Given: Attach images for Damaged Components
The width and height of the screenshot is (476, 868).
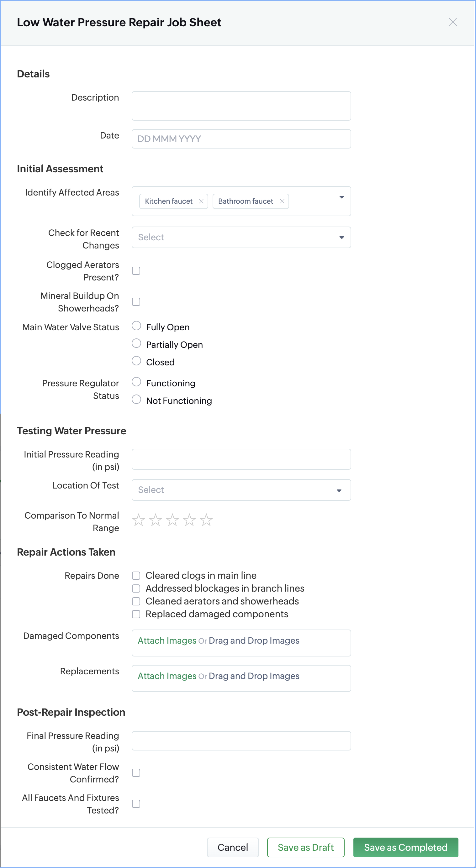Looking at the screenshot, I should click(167, 641).
